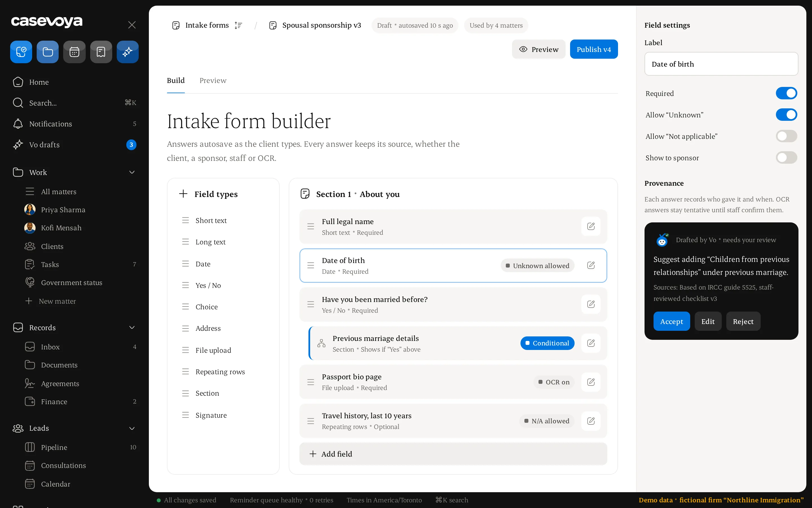The width and height of the screenshot is (812, 508).
Task: Open Government status in sidebar
Action: point(81,283)
